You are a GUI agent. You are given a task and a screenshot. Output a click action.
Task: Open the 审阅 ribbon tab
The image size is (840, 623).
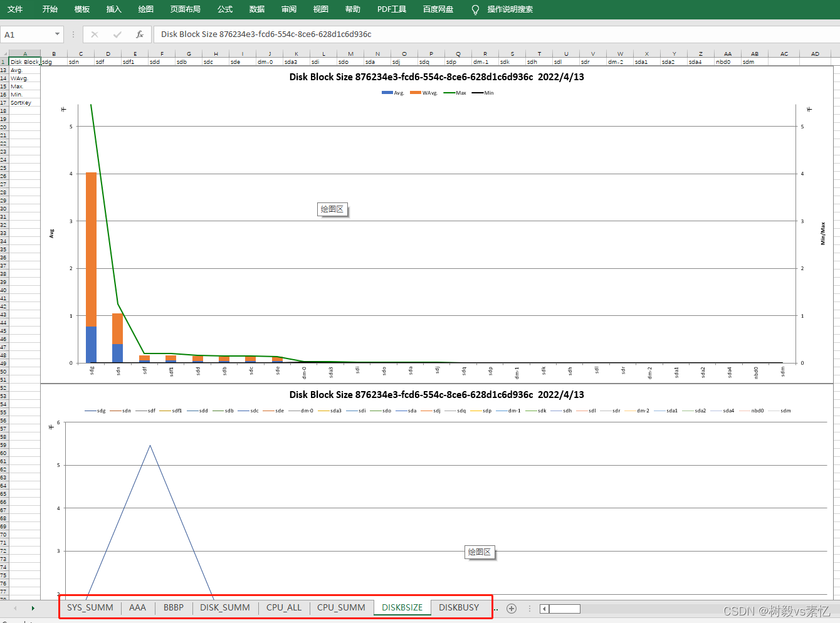pos(289,9)
